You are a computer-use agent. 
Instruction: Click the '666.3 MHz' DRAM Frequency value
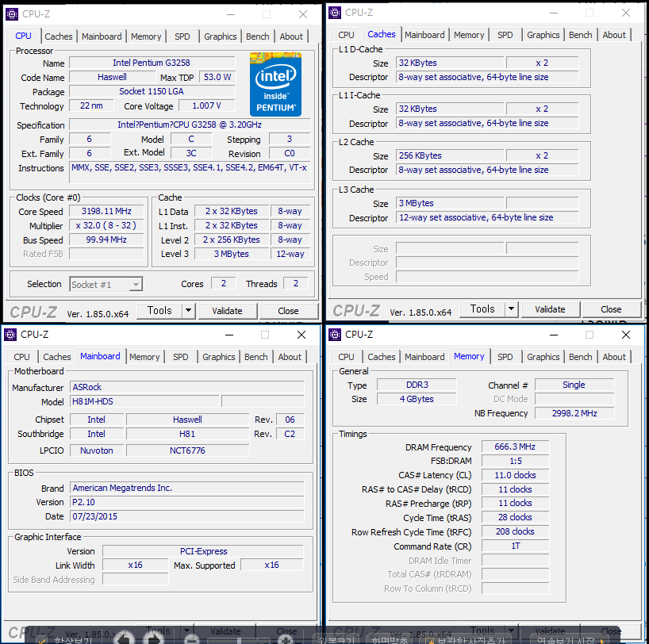pos(515,447)
